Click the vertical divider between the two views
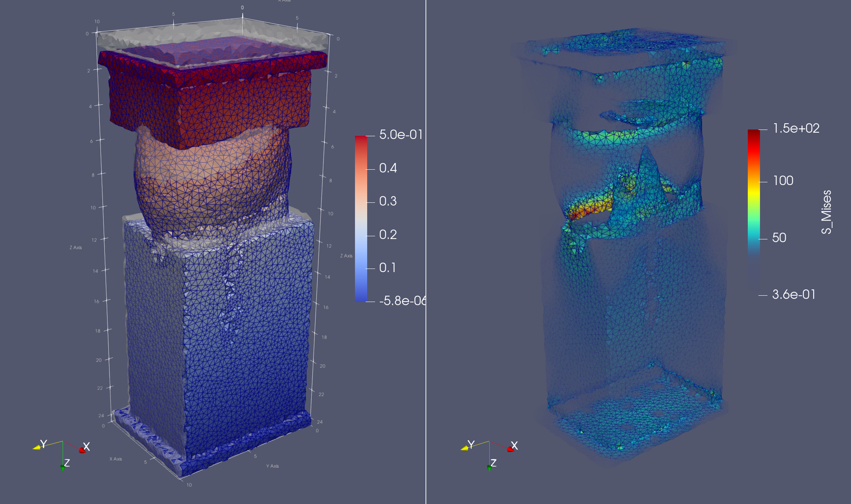Image resolution: width=851 pixels, height=504 pixels. pos(426,252)
